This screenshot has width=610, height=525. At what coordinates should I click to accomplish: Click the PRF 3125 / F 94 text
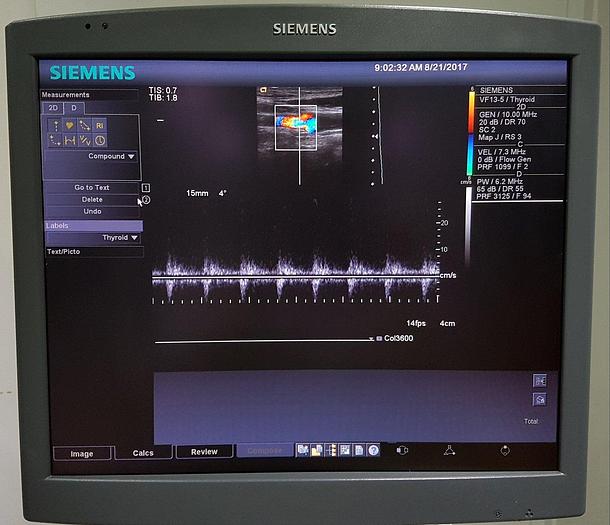(x=503, y=196)
